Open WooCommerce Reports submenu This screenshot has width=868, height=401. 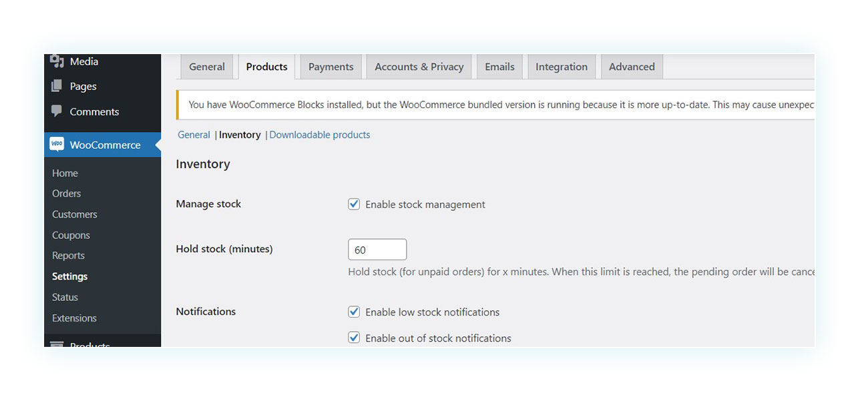68,256
